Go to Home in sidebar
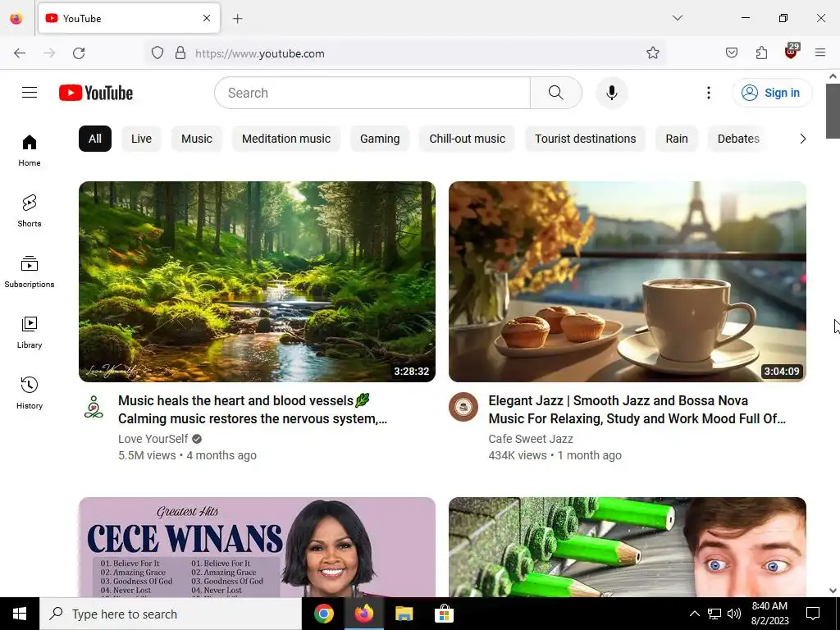The height and width of the screenshot is (630, 840). [30, 151]
